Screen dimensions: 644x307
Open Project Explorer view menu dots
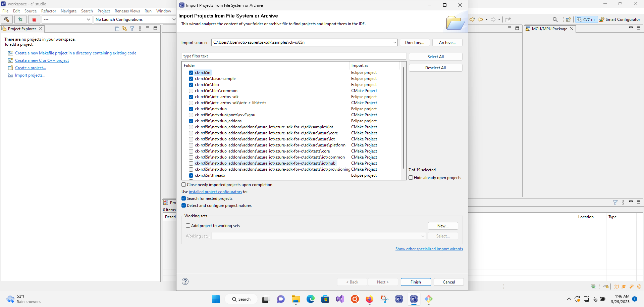click(140, 29)
